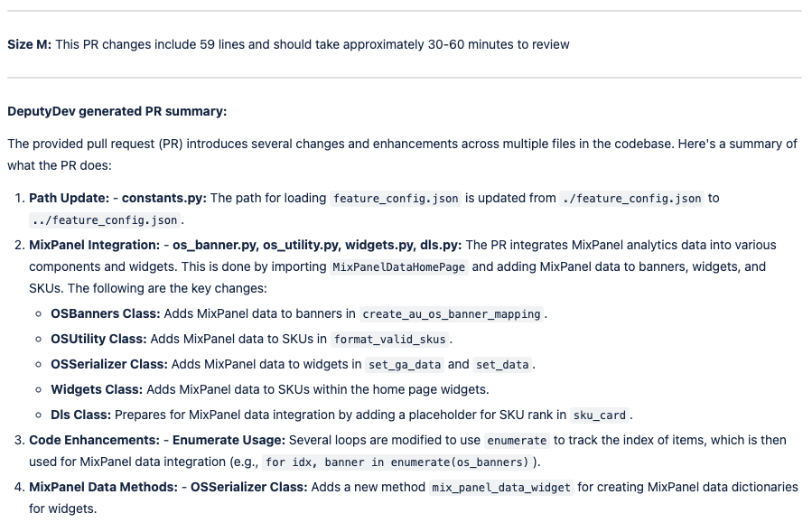This screenshot has width=812, height=532.
Task: Click the "sku_card" inline code
Action: pyautogui.click(x=600, y=415)
